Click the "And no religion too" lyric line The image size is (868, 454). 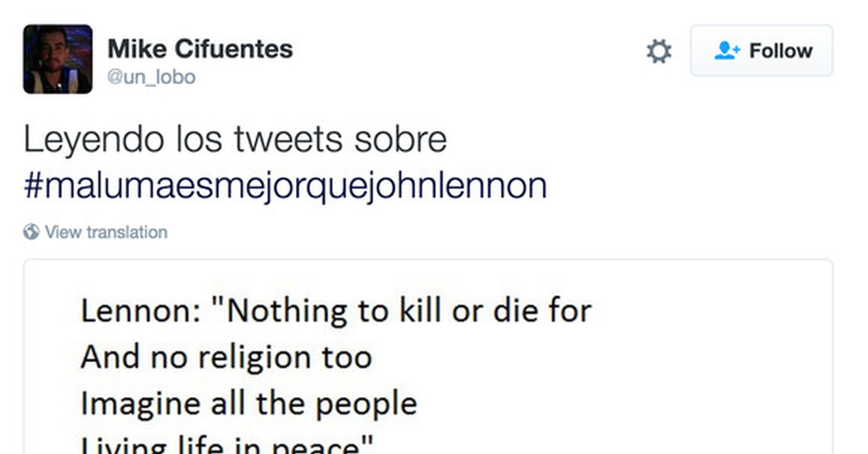pyautogui.click(x=226, y=357)
